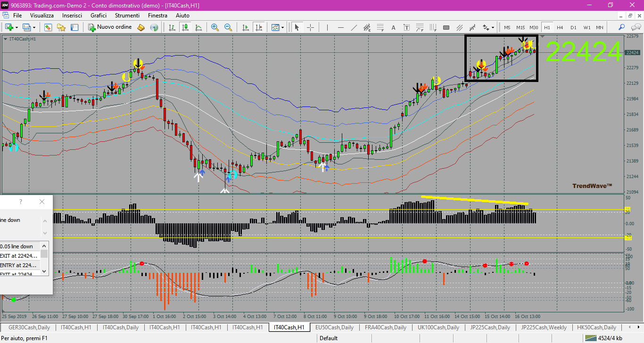
Task: Switch to D1 timeframe
Action: 573,27
